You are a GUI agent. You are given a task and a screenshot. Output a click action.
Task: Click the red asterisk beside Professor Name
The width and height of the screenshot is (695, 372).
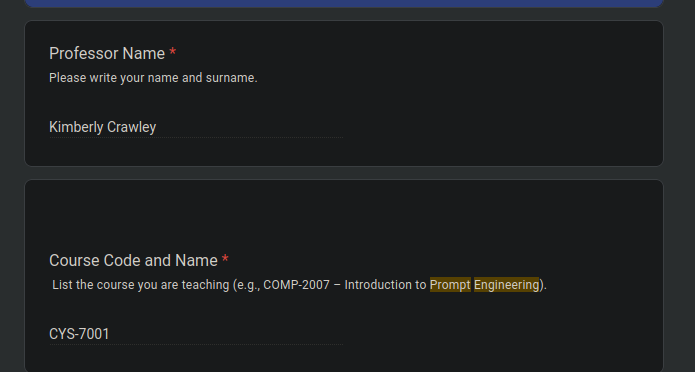(x=173, y=53)
